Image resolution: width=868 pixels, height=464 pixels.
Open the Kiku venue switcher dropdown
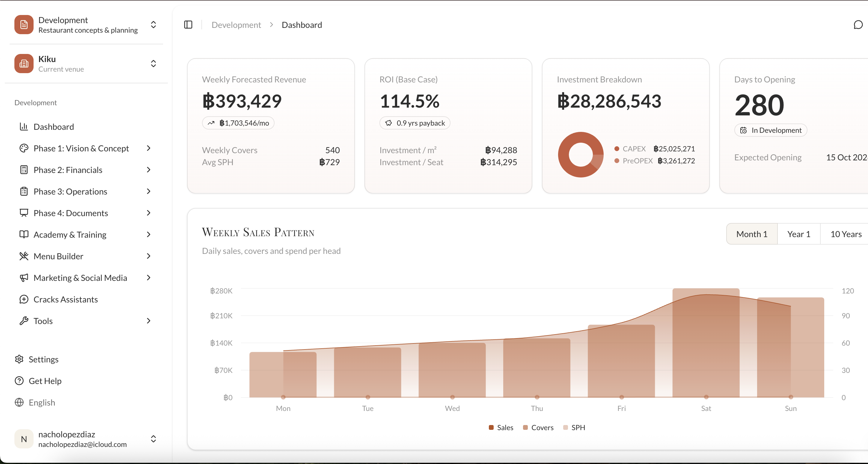coord(153,63)
